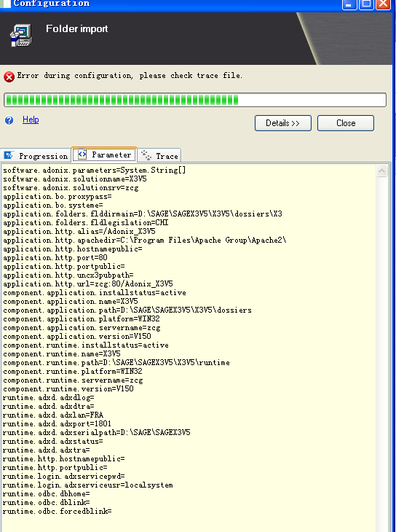This screenshot has height=532, width=396.
Task: Click the Folder import computer icon
Action: click(21, 35)
